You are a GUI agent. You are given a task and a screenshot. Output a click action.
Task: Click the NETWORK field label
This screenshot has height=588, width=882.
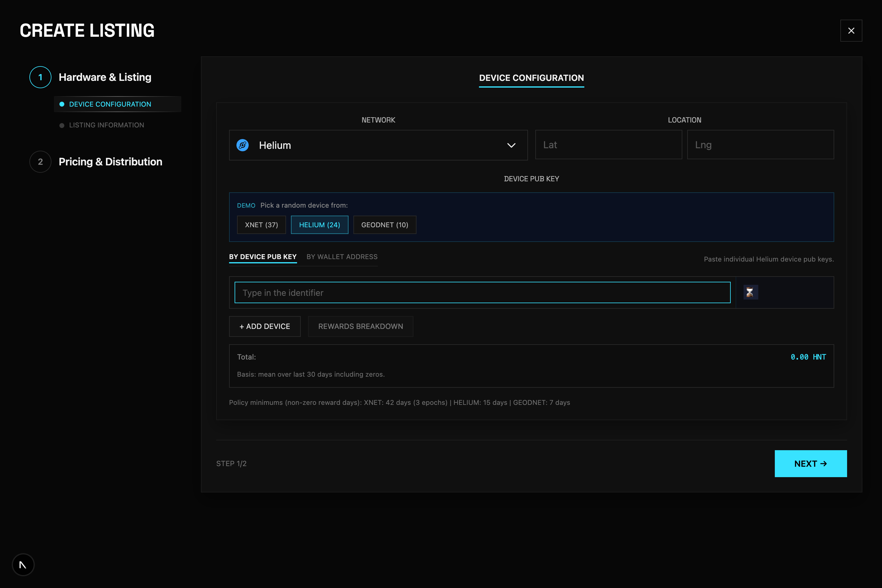pos(379,120)
